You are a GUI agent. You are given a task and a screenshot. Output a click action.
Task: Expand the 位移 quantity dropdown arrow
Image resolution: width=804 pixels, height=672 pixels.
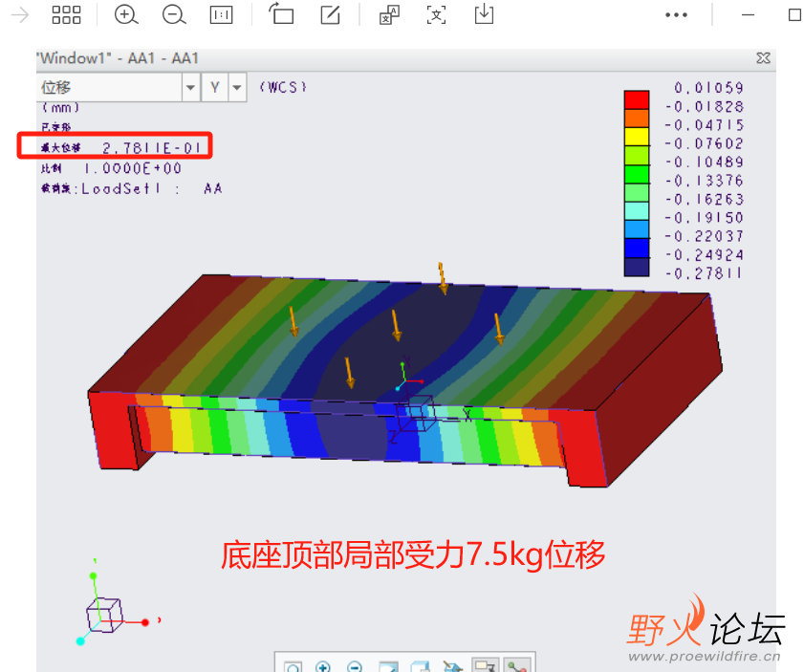(x=190, y=87)
